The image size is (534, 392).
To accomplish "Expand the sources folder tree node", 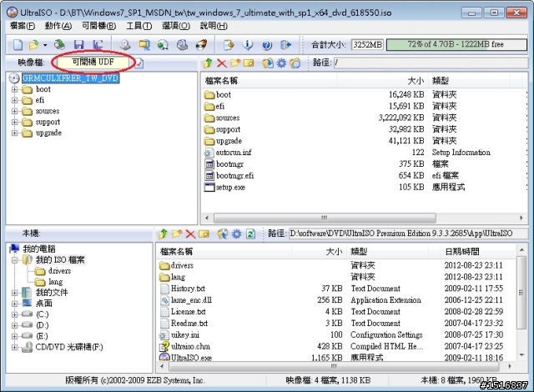I will (x=14, y=111).
